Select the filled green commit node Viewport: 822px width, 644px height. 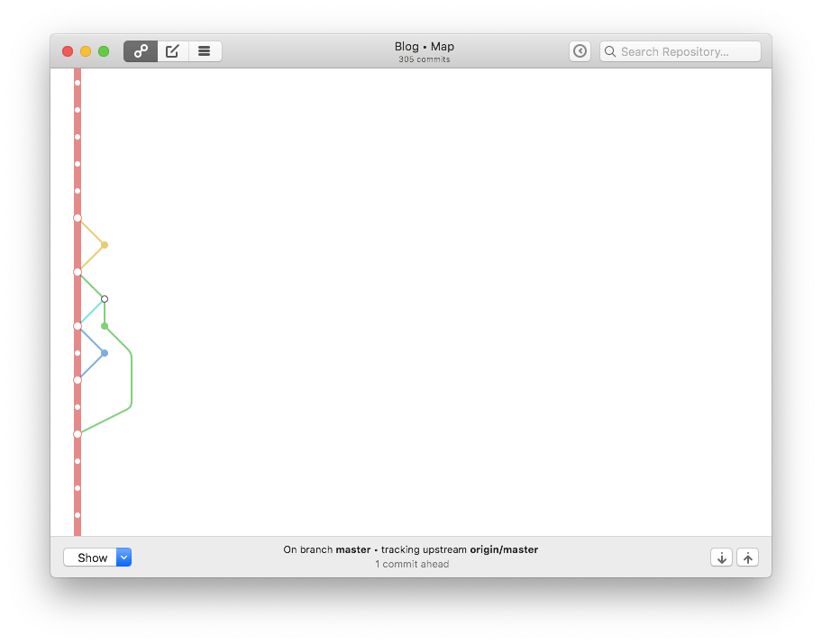point(105,326)
